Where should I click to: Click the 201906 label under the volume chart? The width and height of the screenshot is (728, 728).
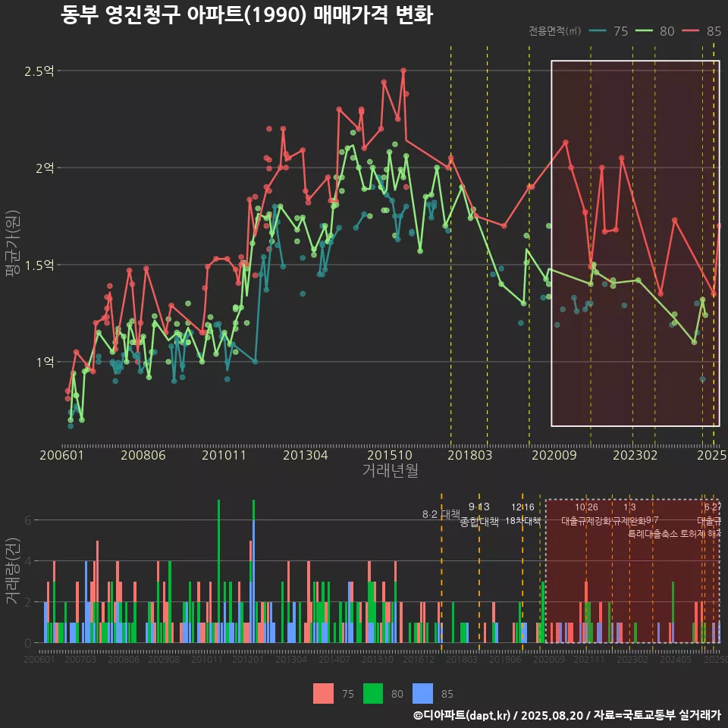[505, 659]
